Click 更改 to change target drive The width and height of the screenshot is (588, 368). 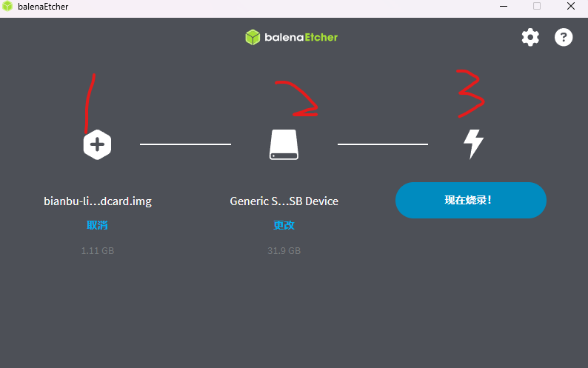(x=284, y=225)
